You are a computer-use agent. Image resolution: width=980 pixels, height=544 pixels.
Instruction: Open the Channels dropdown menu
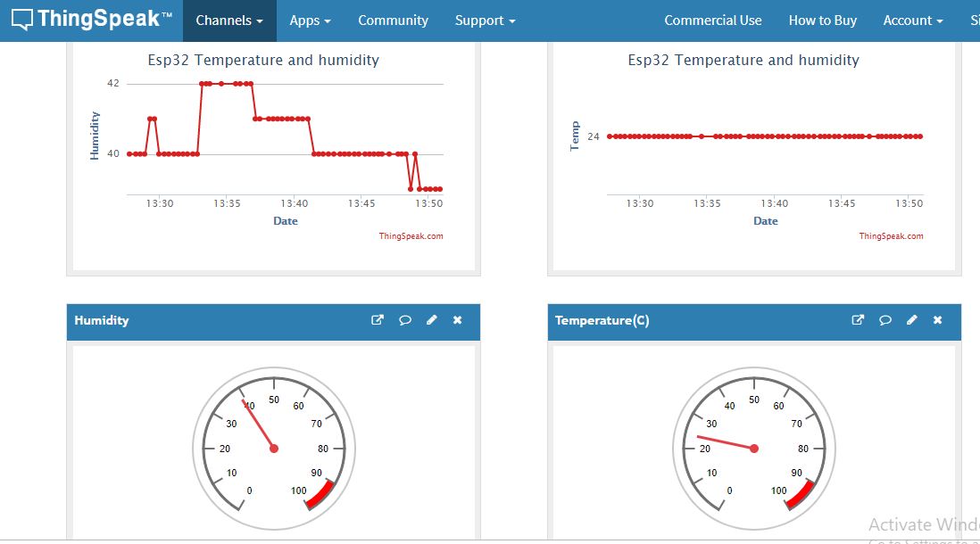click(x=229, y=21)
